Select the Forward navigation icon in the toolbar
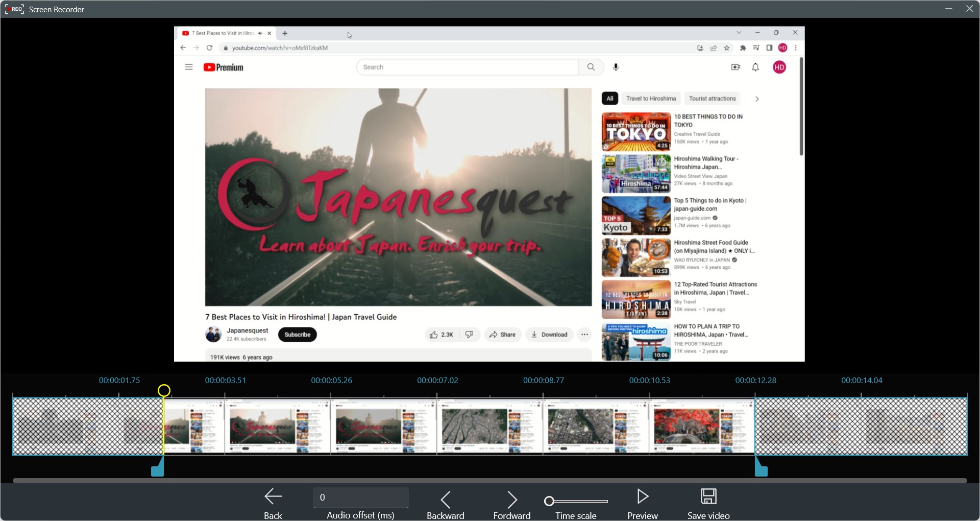Image resolution: width=980 pixels, height=521 pixels. tap(512, 499)
